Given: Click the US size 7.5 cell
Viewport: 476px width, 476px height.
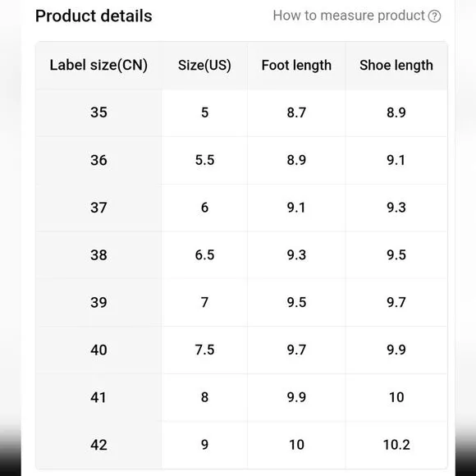Looking at the screenshot, I should click(x=204, y=350).
